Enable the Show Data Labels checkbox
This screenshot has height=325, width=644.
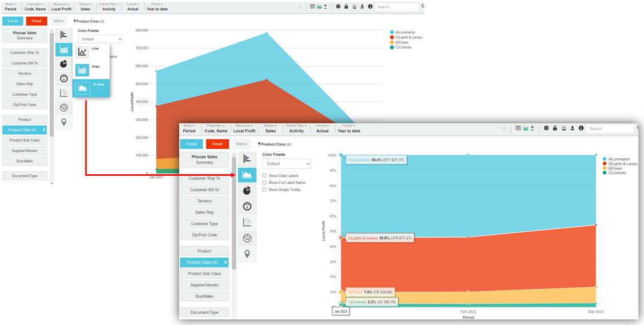click(264, 176)
